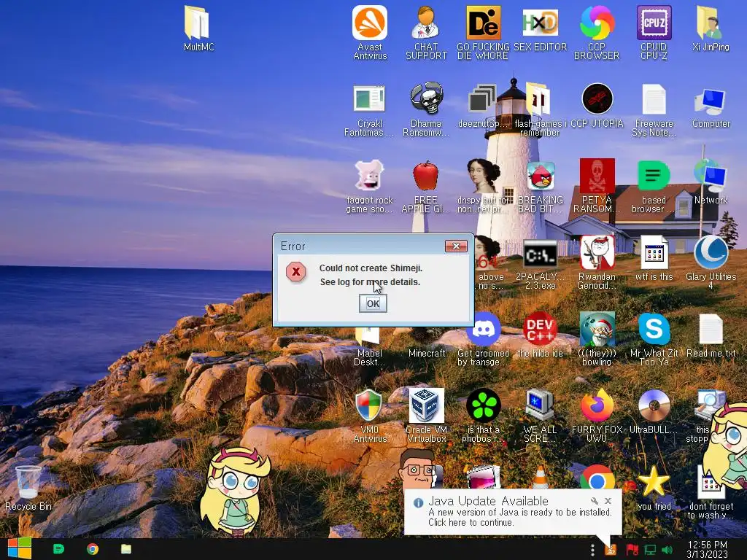Screen dimensions: 747x560
Task: Select the Glary Utilities 4 icon
Action: point(711,252)
